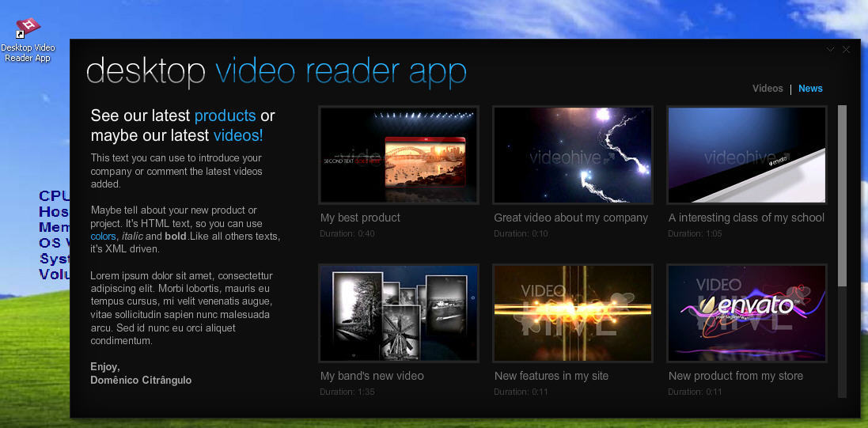Screen dimensions: 868x428
Task: Play the 'Great video about my company' thumbnail
Action: tap(572, 155)
